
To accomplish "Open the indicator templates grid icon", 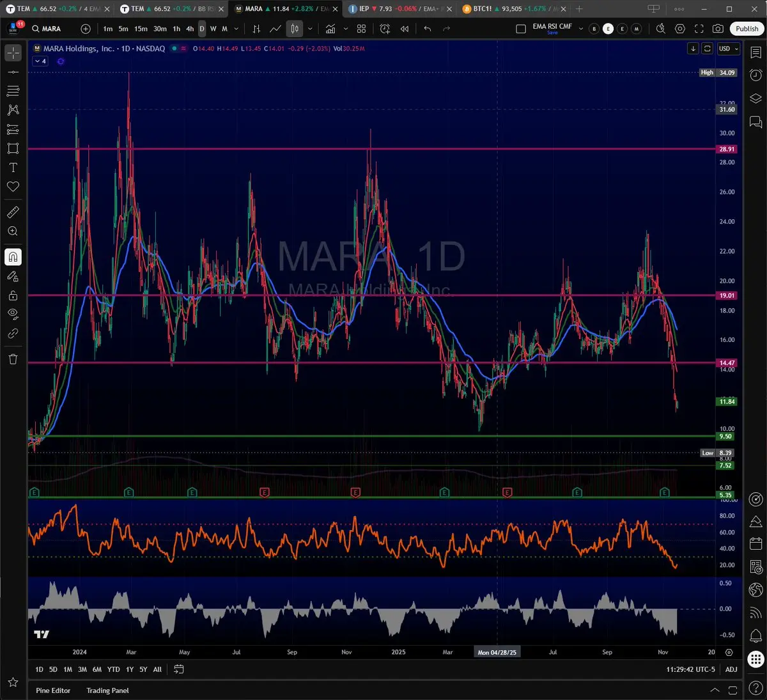I will [x=362, y=29].
